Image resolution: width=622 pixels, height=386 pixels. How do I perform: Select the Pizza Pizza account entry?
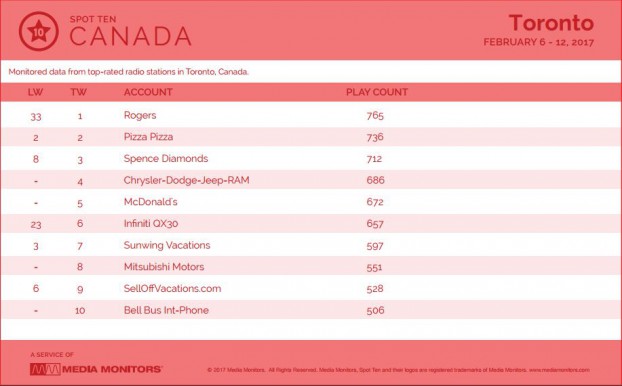click(148, 137)
